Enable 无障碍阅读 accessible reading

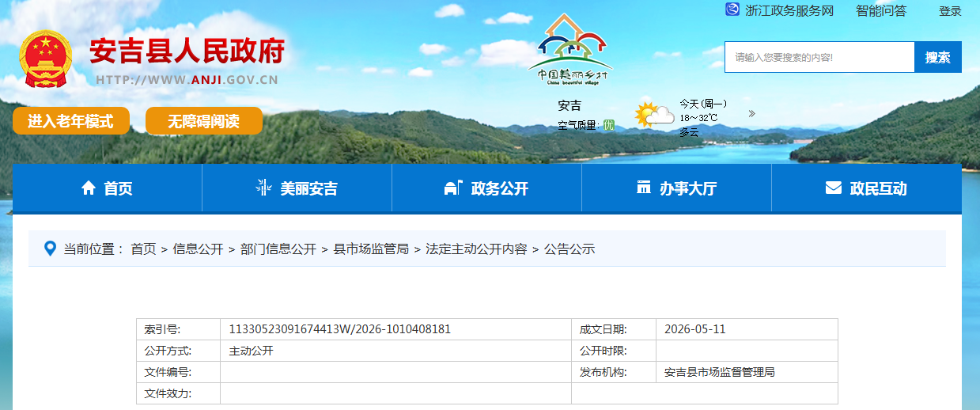203,121
